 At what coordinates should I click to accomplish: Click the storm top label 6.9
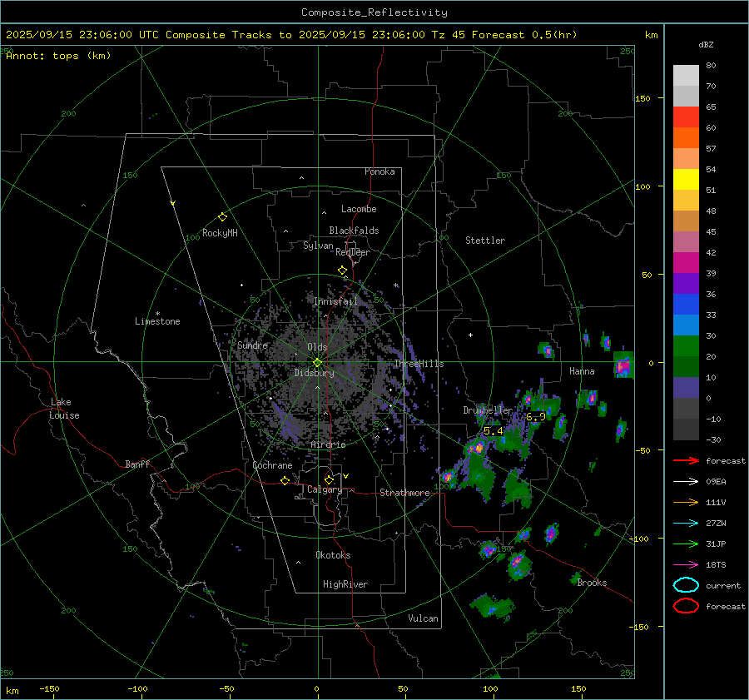point(535,417)
